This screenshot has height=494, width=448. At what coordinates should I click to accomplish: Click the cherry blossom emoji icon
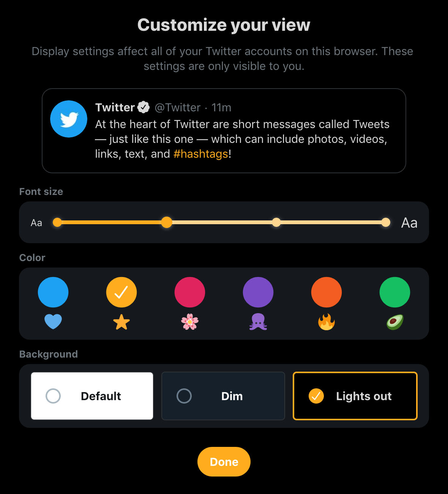[x=190, y=322]
